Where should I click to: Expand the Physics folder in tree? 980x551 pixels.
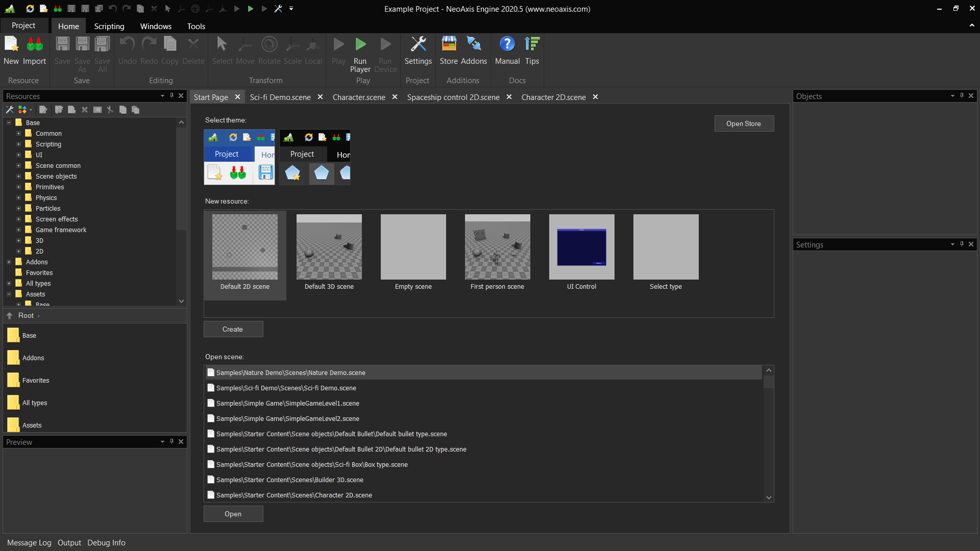pos(18,198)
